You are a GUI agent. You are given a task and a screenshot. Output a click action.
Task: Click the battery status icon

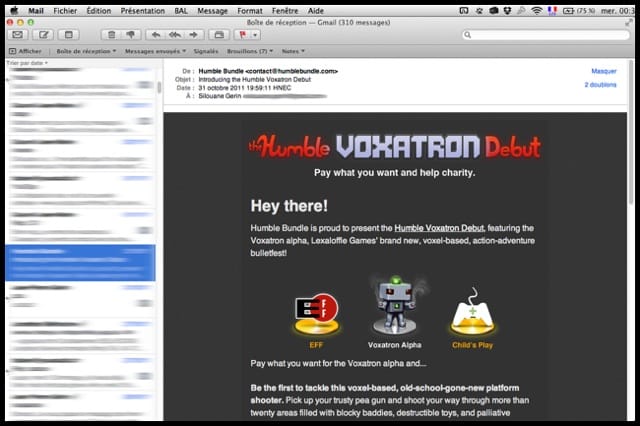(568, 11)
